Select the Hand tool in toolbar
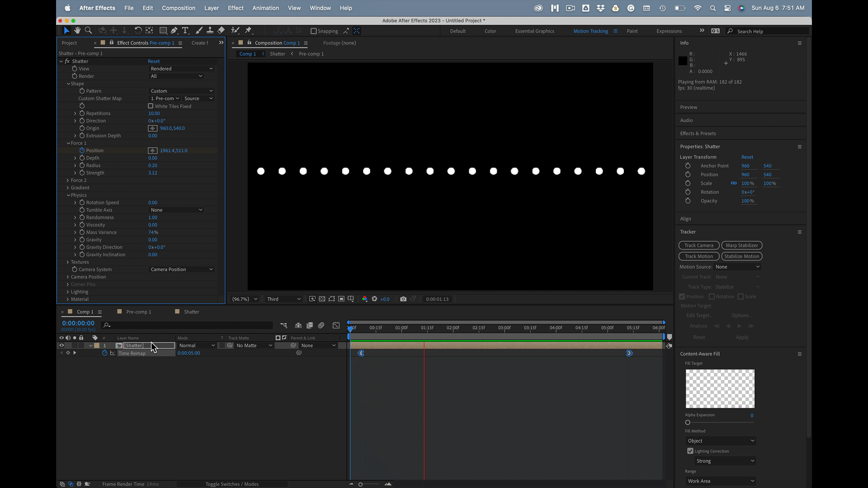The width and height of the screenshot is (868, 488). (x=77, y=30)
